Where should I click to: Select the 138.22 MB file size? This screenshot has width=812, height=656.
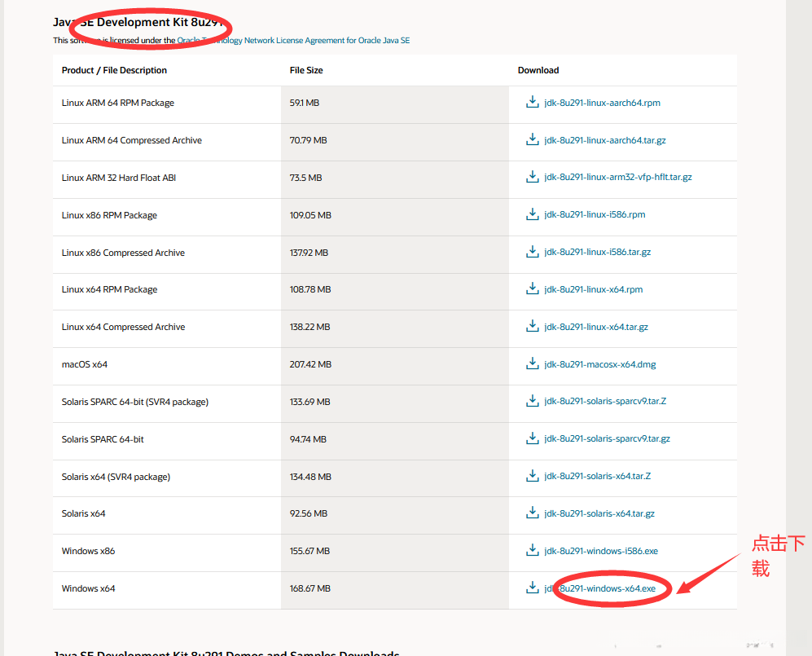(309, 327)
